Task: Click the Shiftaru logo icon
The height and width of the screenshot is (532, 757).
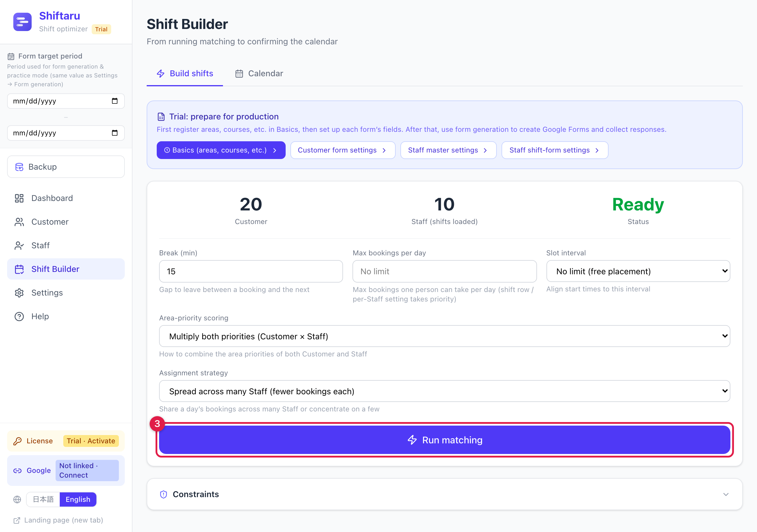Action: click(22, 22)
